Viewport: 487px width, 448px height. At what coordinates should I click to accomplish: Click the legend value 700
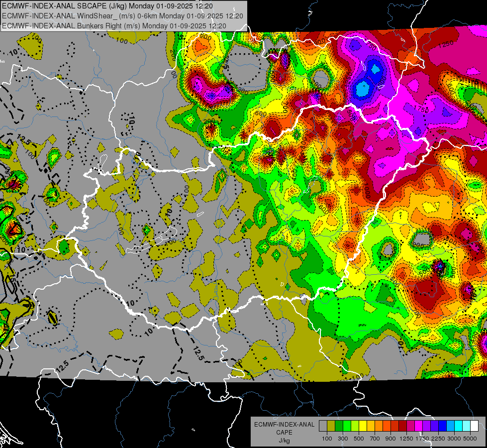pos(375,439)
